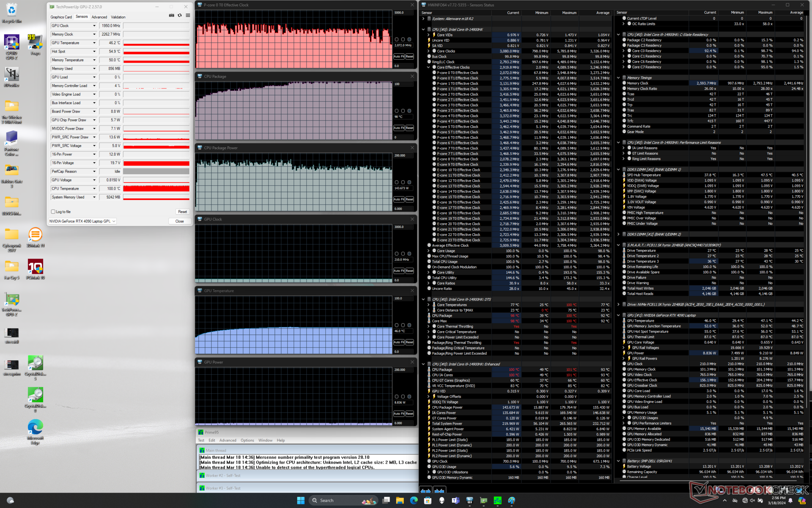Switch to the Graphics Card tab
812x508 pixels.
click(x=61, y=17)
